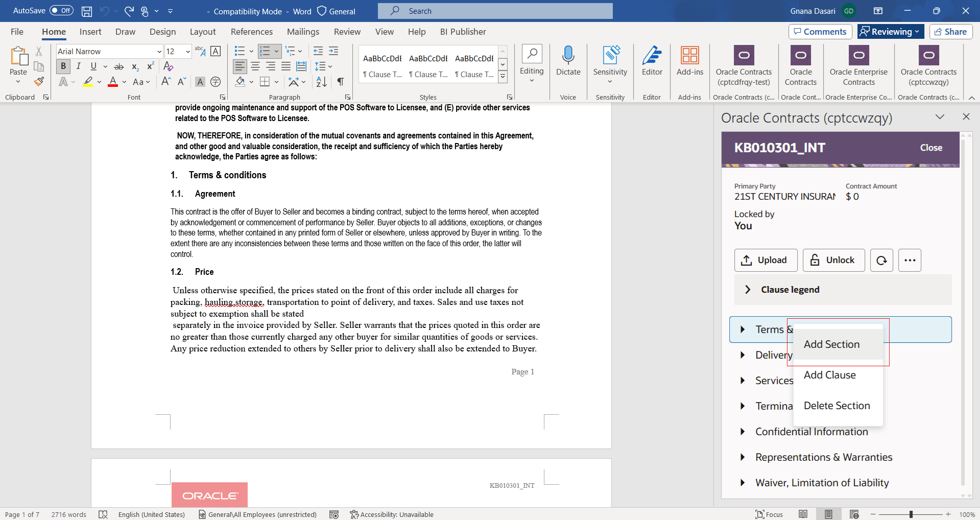980x520 pixels.
Task: Open the font size dropdown
Action: pos(188,52)
